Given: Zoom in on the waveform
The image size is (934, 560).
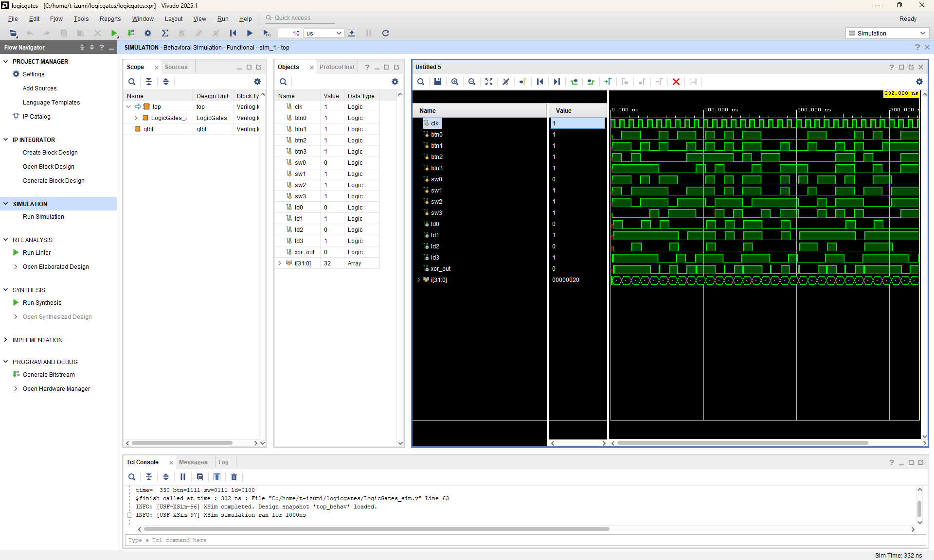Looking at the screenshot, I should (x=455, y=82).
